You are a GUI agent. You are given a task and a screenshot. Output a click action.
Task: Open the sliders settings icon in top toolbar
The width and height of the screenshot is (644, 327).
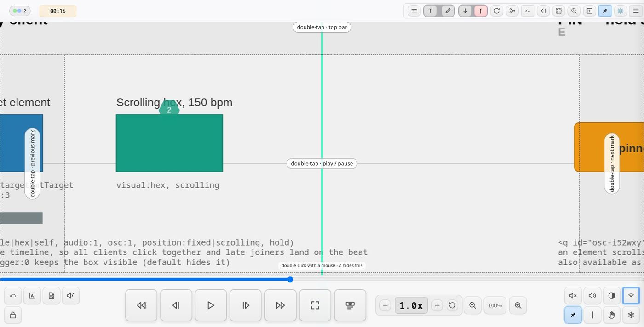pos(414,11)
